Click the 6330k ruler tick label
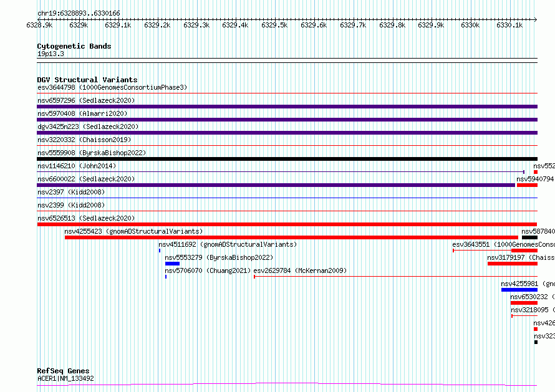This screenshot has height=392, width=555. tap(470, 25)
